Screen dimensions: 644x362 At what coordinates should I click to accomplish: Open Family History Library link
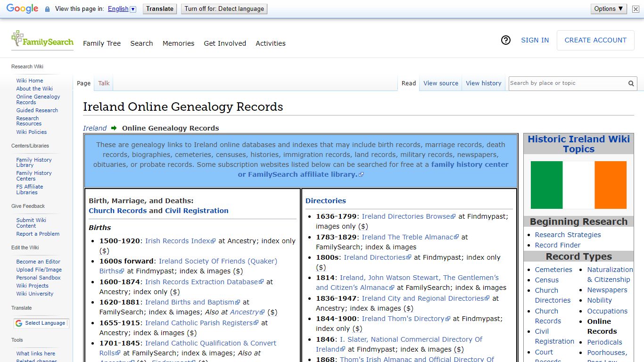click(34, 163)
